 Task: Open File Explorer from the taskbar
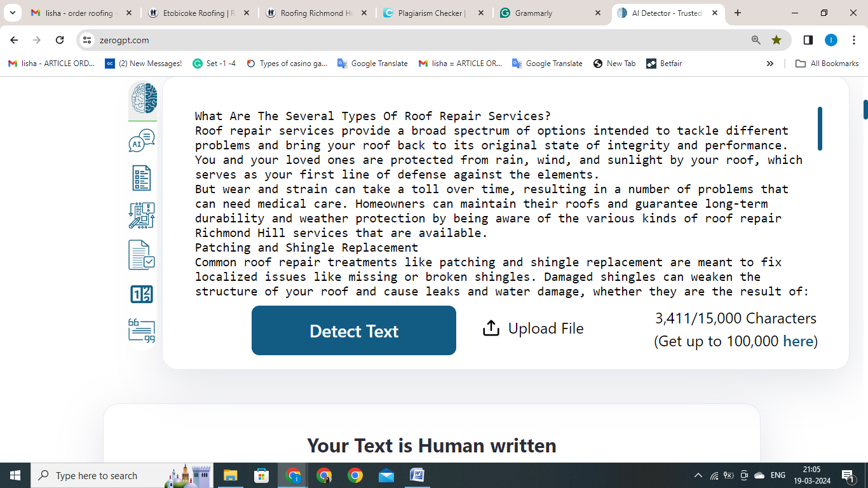tap(230, 475)
